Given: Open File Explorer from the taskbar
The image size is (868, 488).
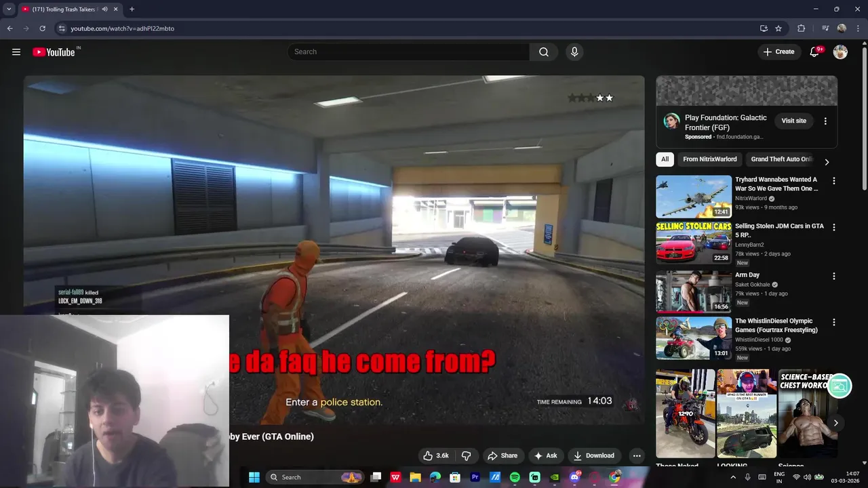Looking at the screenshot, I should 415,477.
